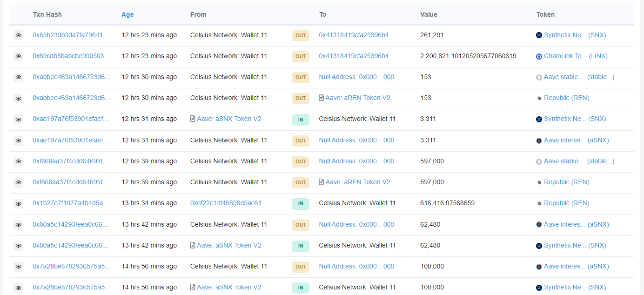
Task: Click eye icon in 597,000 Republic (REN) row
Action: [x=18, y=182]
